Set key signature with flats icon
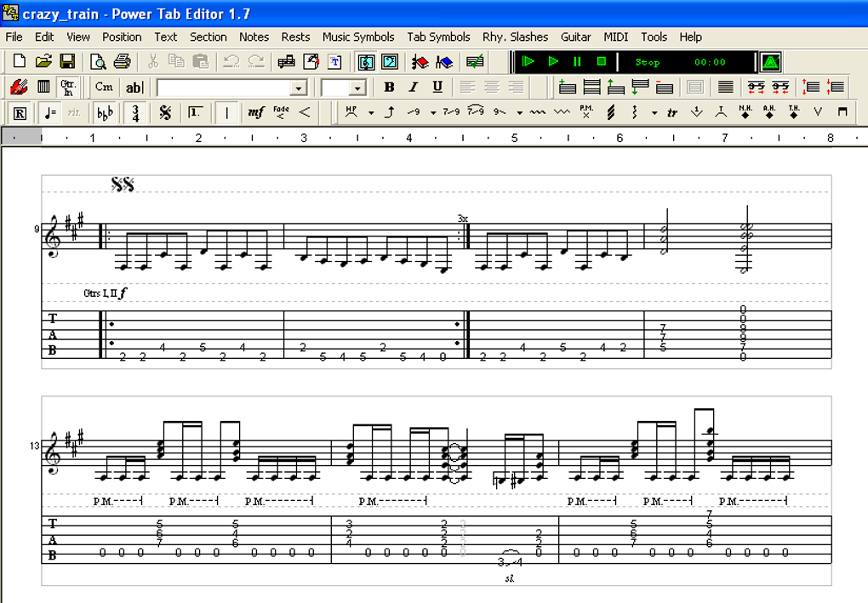The width and height of the screenshot is (868, 603). (x=105, y=113)
